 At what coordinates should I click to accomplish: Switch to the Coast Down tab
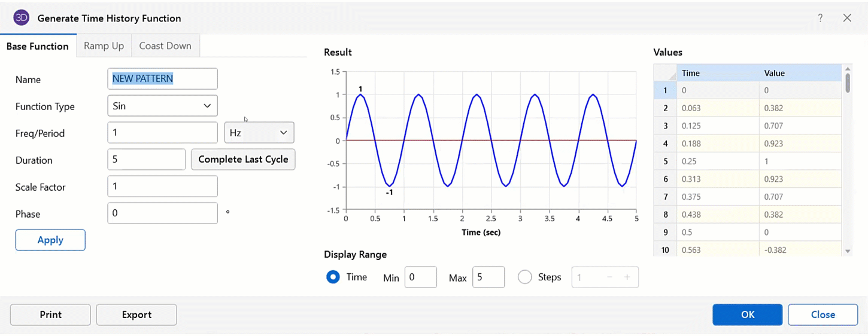point(165,46)
